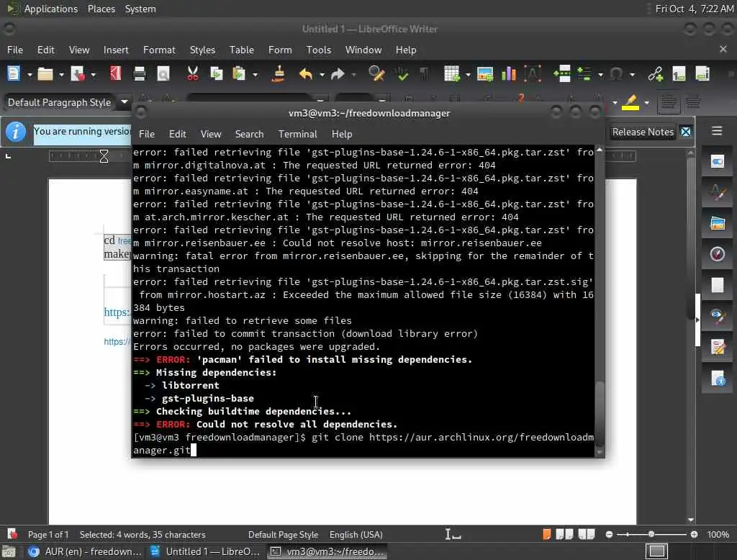Expand highlighting color dropdown arrow
The width and height of the screenshot is (737, 560).
(647, 102)
